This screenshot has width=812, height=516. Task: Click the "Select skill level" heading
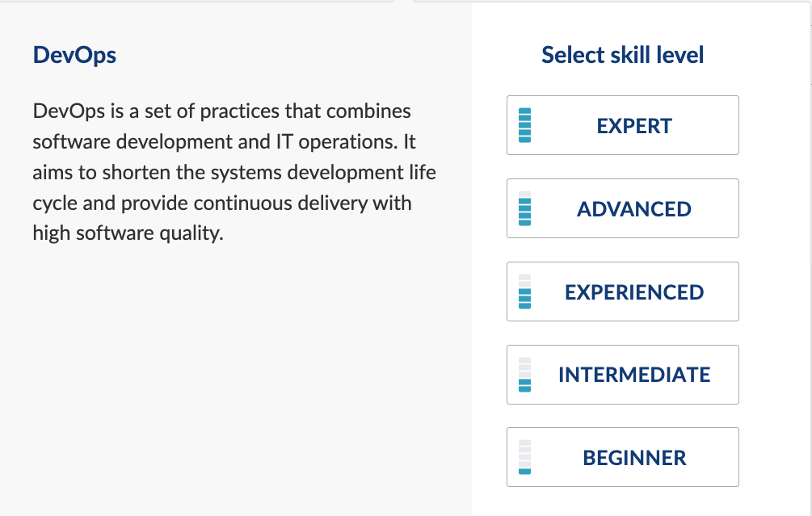coord(622,55)
